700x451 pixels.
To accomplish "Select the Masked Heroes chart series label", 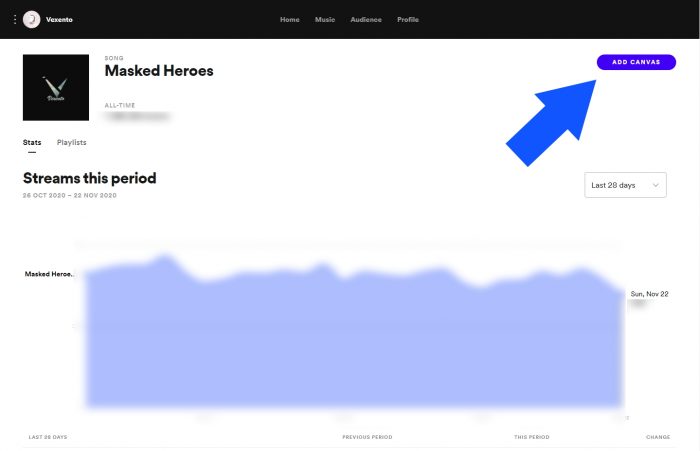I will point(49,273).
